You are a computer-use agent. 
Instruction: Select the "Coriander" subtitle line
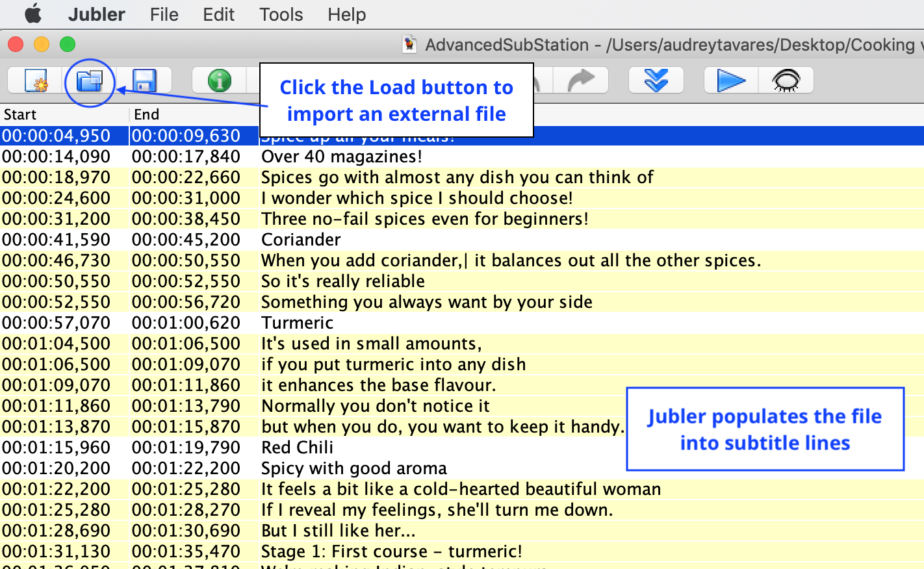pyautogui.click(x=301, y=240)
